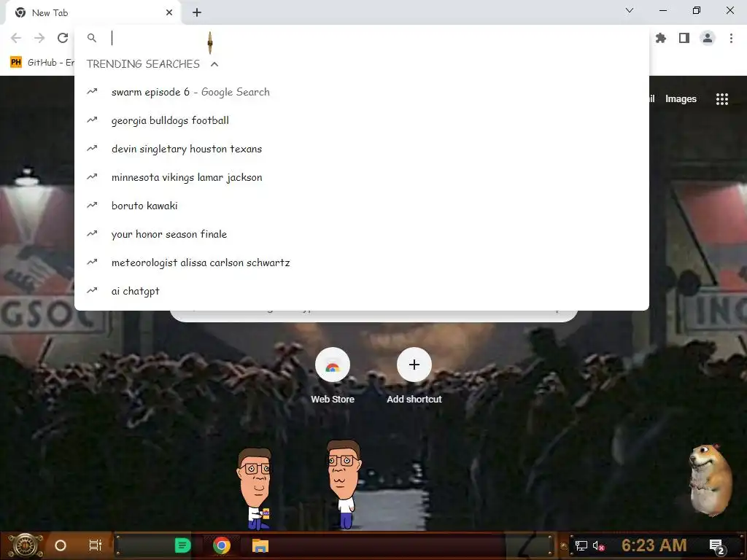Click the hamster desktop character
The width and height of the screenshot is (747, 560).
[711, 480]
